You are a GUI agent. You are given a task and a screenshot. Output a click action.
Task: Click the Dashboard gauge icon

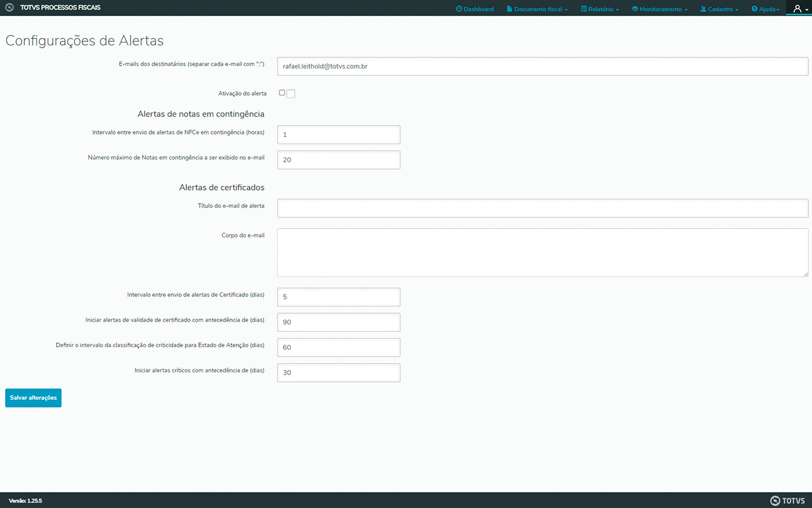(459, 9)
